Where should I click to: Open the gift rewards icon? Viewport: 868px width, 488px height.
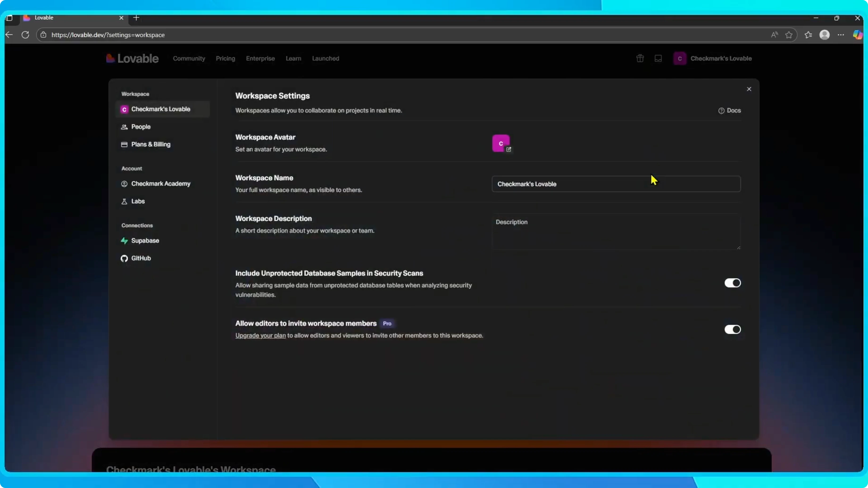pos(640,59)
